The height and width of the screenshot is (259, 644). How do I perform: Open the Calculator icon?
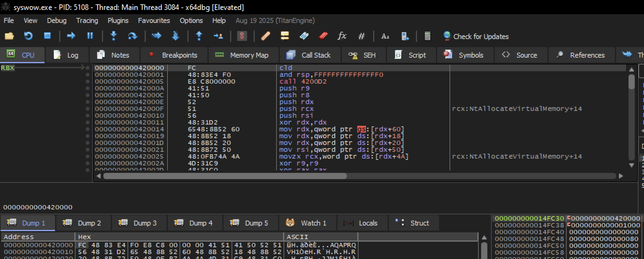click(427, 36)
